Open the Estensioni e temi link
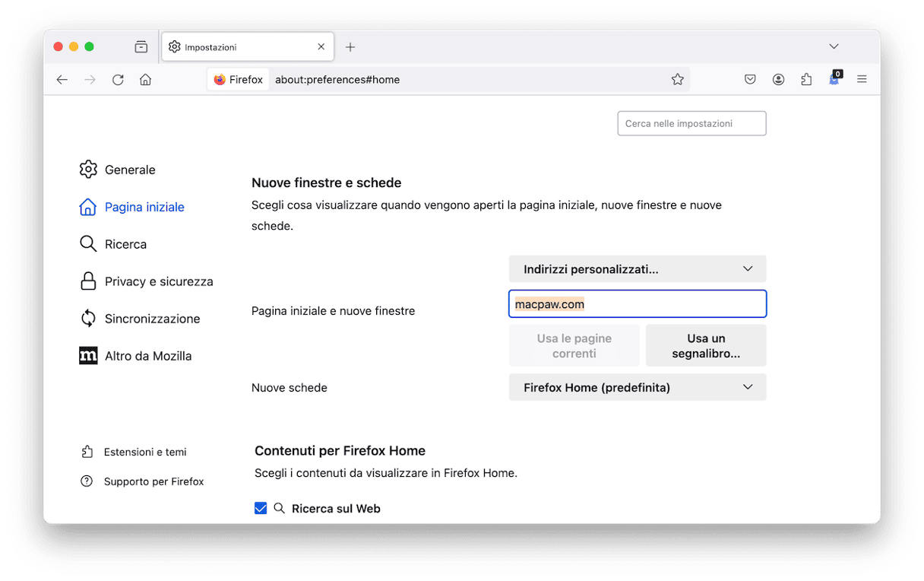 pos(134,452)
